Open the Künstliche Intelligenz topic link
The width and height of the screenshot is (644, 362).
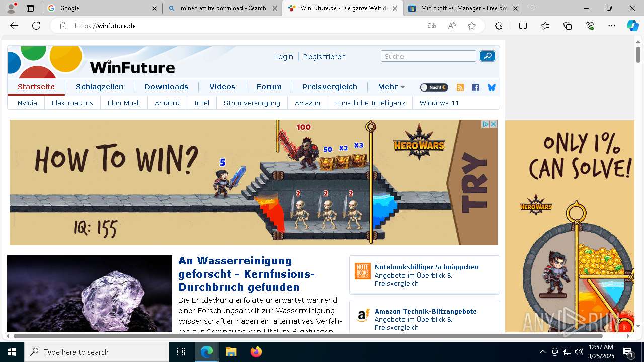(x=370, y=103)
